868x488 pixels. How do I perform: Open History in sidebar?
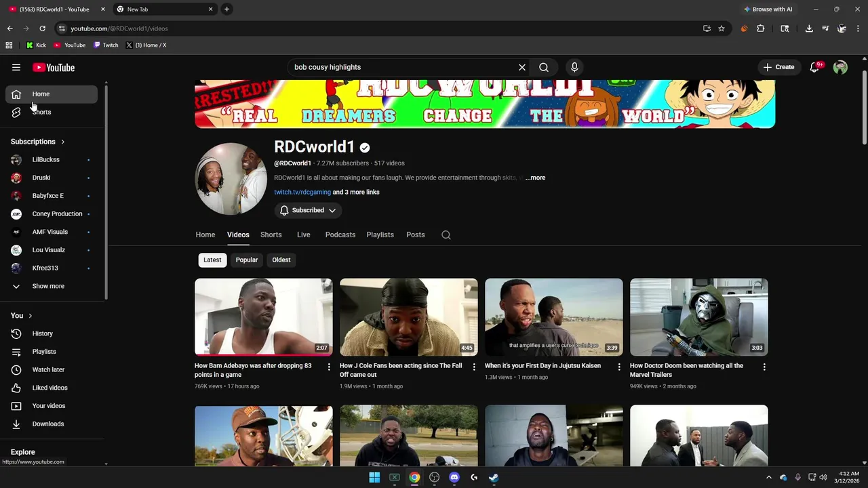pyautogui.click(x=52, y=333)
